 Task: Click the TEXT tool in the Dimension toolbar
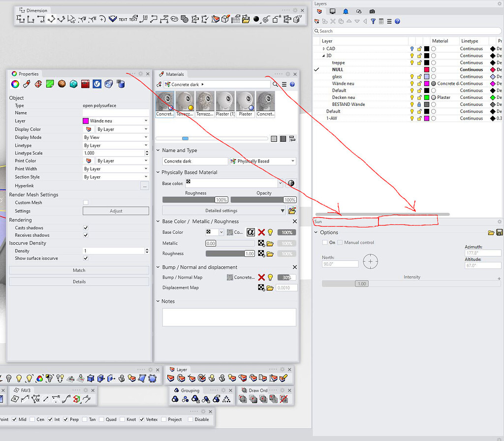pos(122,20)
